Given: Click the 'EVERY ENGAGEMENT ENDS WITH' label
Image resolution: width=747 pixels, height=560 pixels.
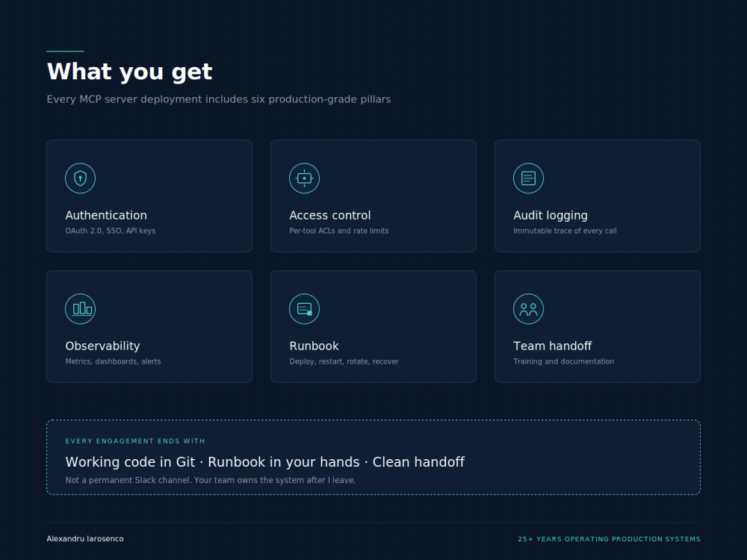Looking at the screenshot, I should click(135, 441).
